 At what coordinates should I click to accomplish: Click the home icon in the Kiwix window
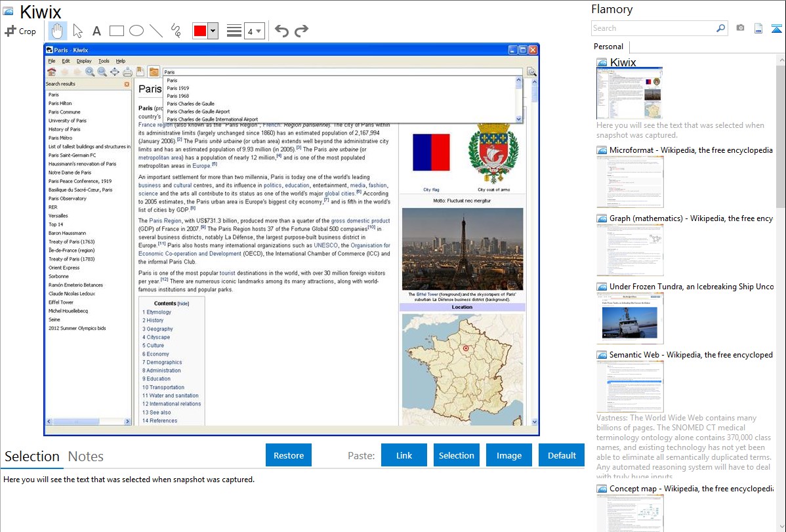52,72
